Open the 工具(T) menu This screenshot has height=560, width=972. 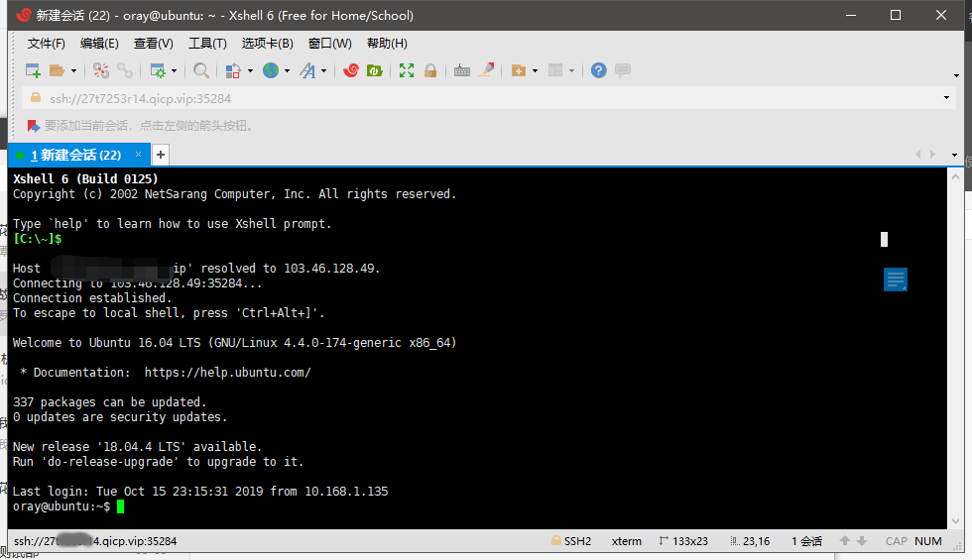tap(207, 44)
